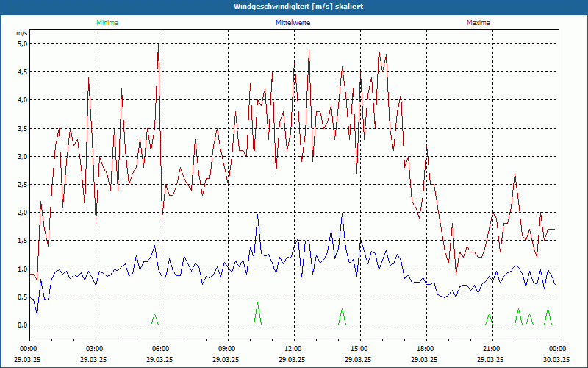Click the 4,0 y-axis value

click(x=22, y=100)
